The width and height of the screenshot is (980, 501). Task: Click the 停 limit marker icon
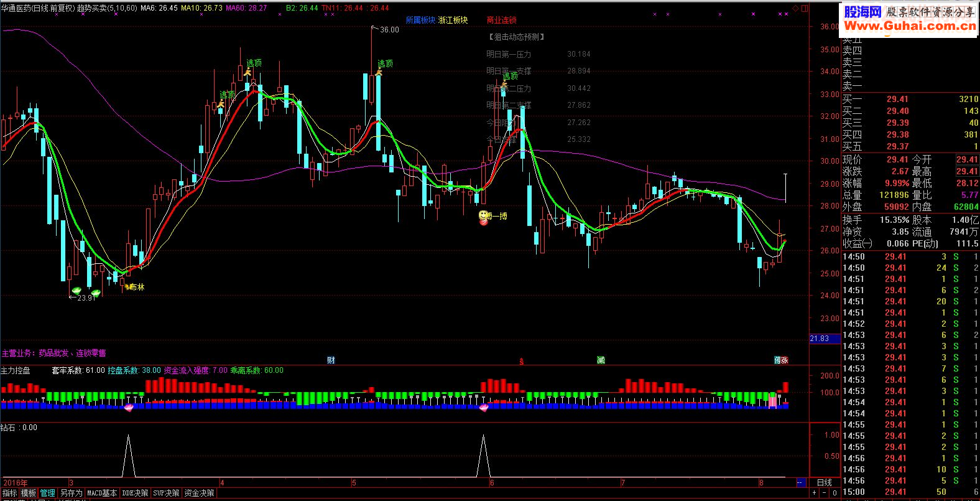click(777, 360)
